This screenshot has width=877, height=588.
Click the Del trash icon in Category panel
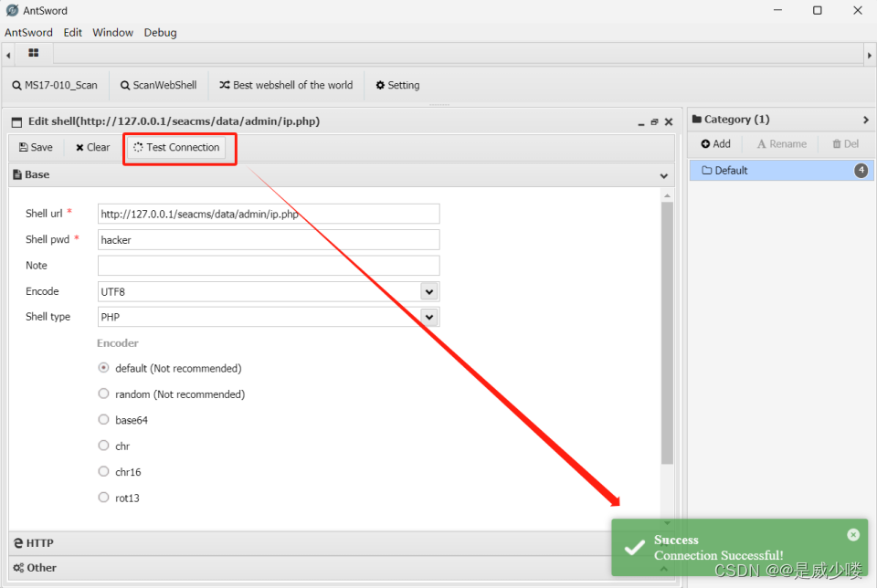tap(837, 143)
